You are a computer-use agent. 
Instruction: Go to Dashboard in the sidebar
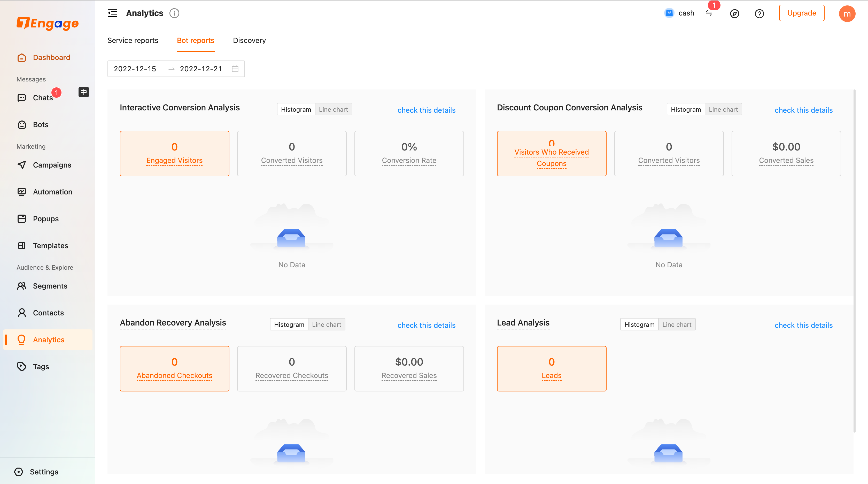pyautogui.click(x=48, y=57)
